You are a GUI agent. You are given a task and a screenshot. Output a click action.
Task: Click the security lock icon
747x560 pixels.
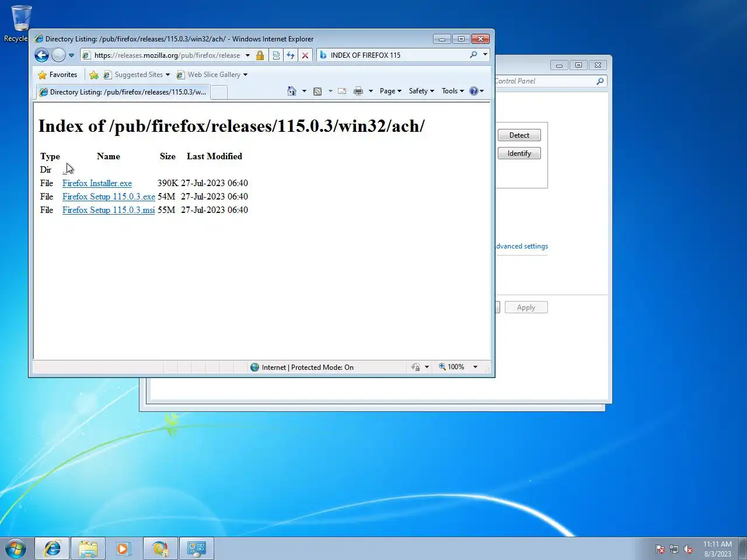[x=260, y=55]
